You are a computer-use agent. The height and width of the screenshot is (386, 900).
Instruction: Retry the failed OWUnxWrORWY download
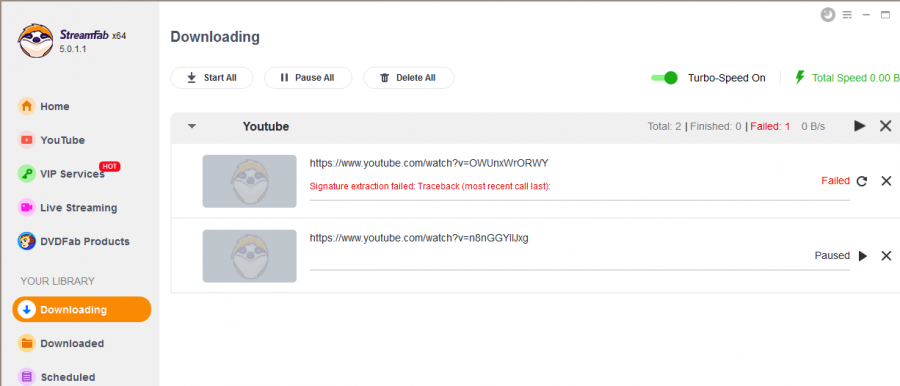[x=862, y=181]
